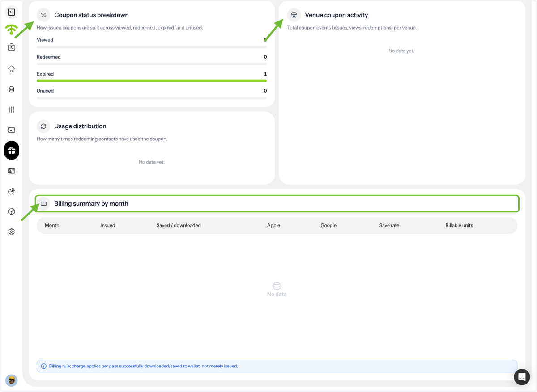Open the contact card sidebar icon
537x392 pixels.
click(12, 171)
